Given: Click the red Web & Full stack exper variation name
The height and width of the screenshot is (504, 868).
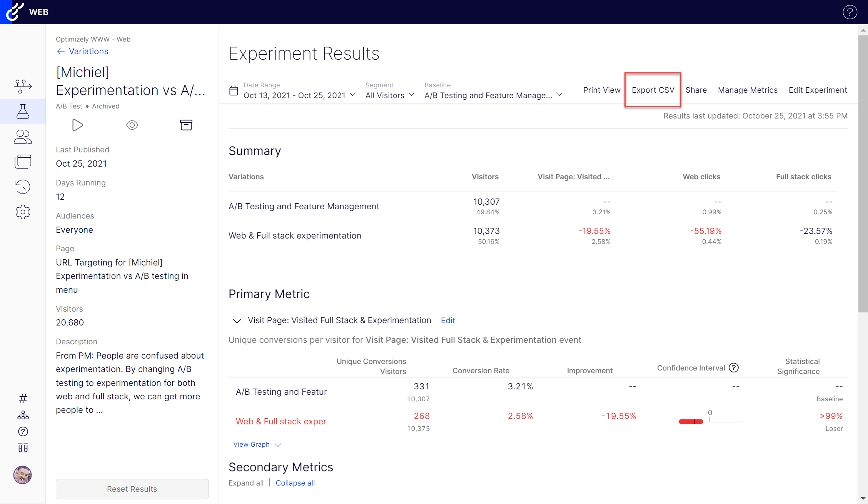Looking at the screenshot, I should coord(281,422).
